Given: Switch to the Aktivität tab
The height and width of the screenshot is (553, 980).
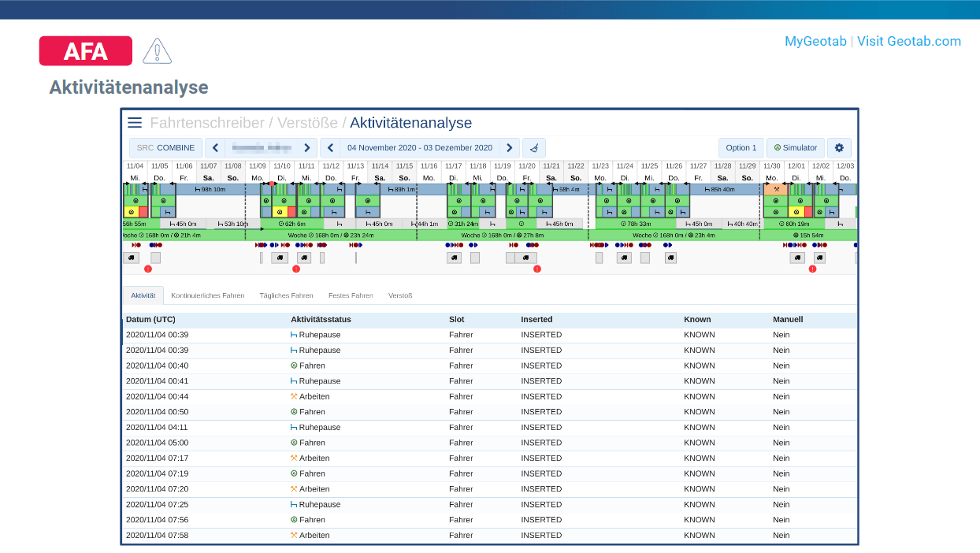Looking at the screenshot, I should tap(143, 295).
